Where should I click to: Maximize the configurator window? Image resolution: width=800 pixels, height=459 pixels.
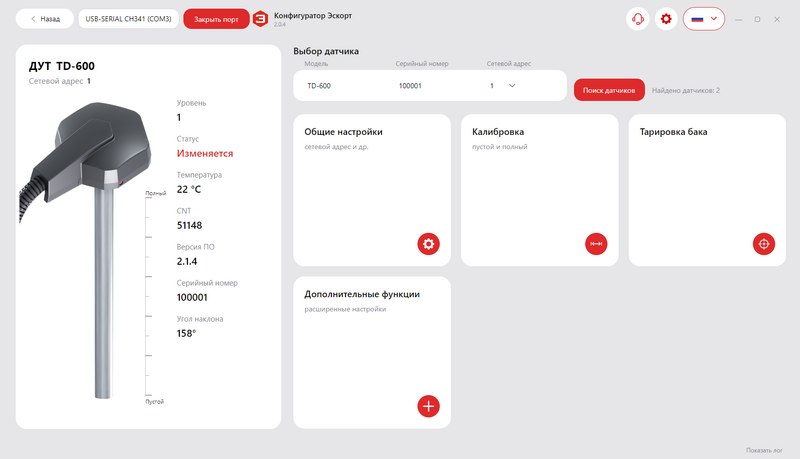point(758,19)
